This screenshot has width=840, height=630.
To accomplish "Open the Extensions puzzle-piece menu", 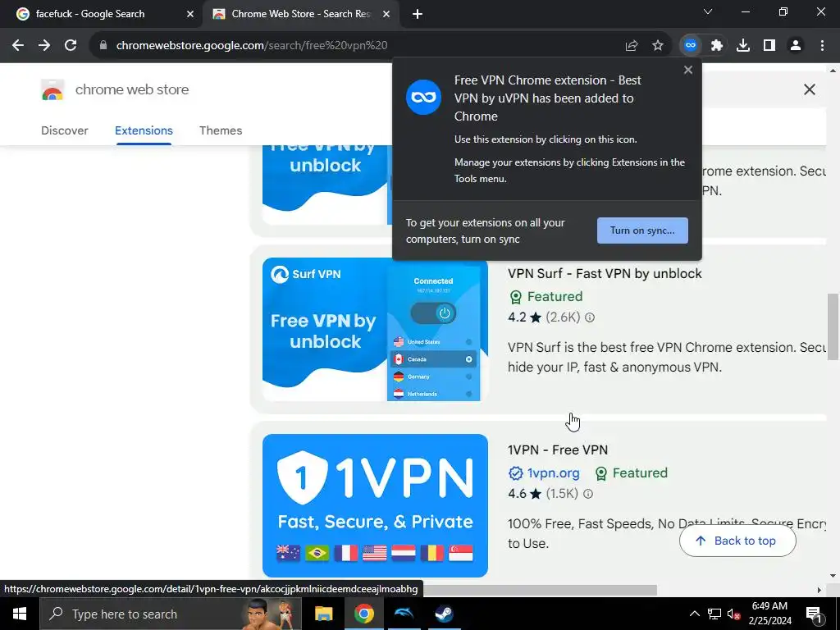I will coord(717,46).
